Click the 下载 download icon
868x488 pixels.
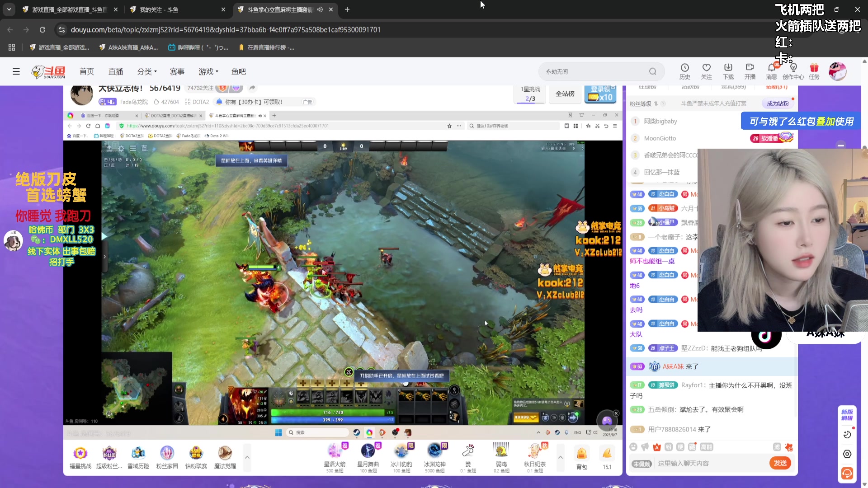[x=728, y=71]
